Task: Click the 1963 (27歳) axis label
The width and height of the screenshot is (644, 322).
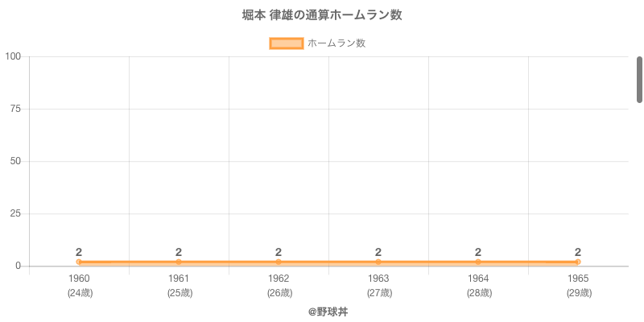Action: 378,286
